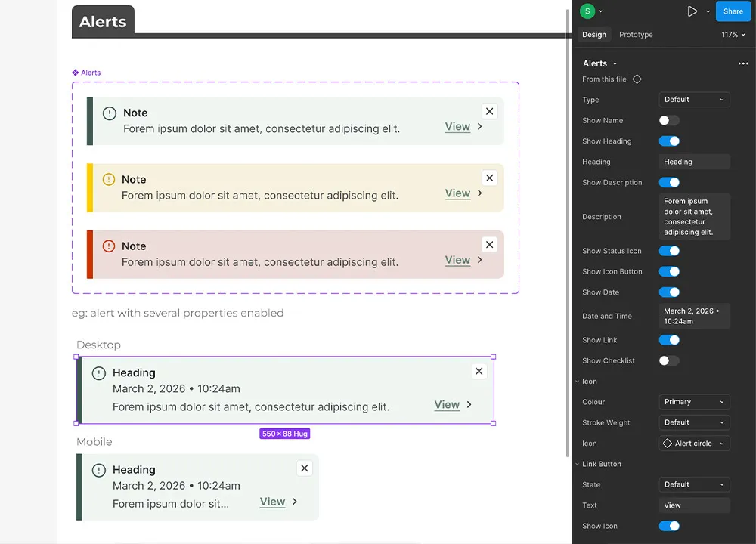The height and width of the screenshot is (544, 756).
Task: Toggle Show Status Icon off
Action: 669,251
